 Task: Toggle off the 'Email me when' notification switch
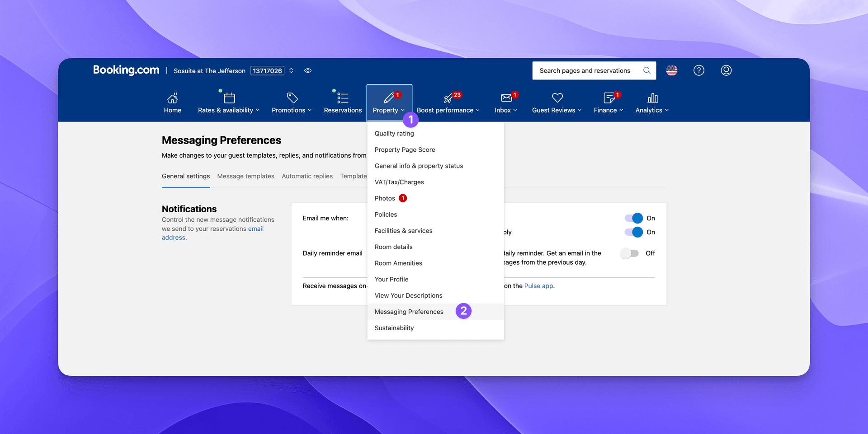tap(632, 218)
